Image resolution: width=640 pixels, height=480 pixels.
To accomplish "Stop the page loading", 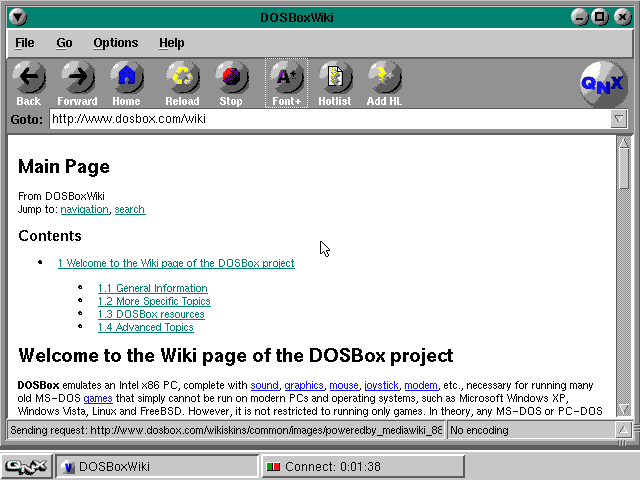I will (231, 77).
